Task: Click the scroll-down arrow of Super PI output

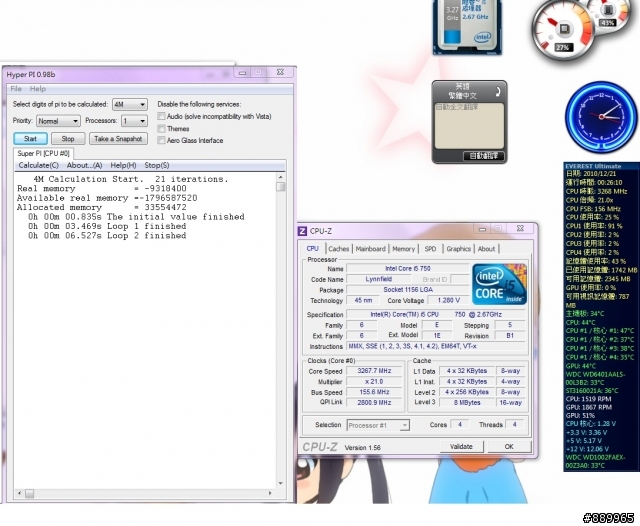Action: [280, 483]
